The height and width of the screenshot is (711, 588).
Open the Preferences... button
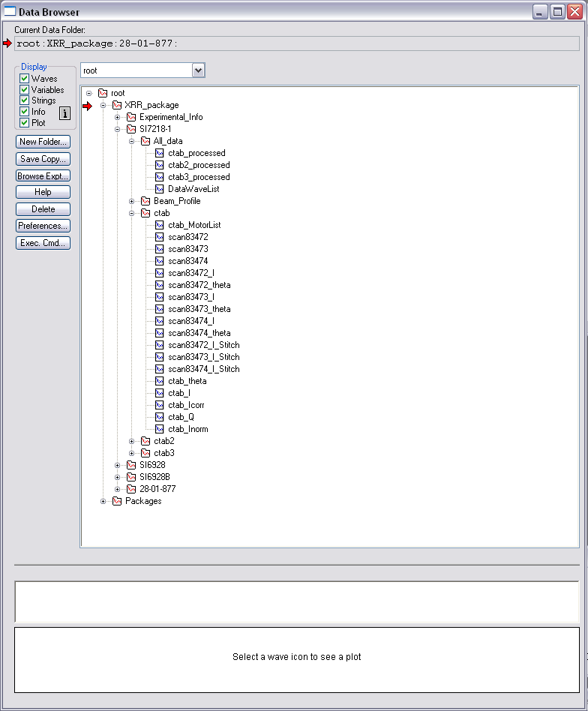pyautogui.click(x=43, y=226)
